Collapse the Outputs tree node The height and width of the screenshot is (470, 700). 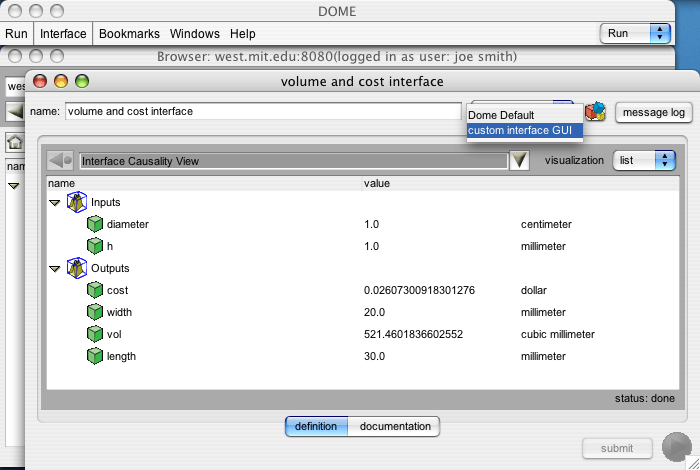click(54, 269)
